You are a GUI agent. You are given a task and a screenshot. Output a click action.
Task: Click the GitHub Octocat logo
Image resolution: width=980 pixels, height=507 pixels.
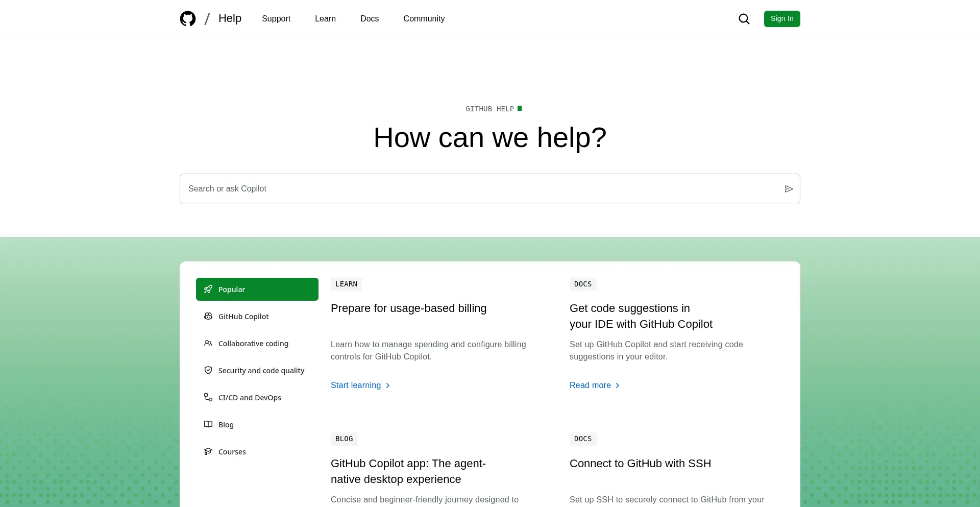tap(188, 19)
